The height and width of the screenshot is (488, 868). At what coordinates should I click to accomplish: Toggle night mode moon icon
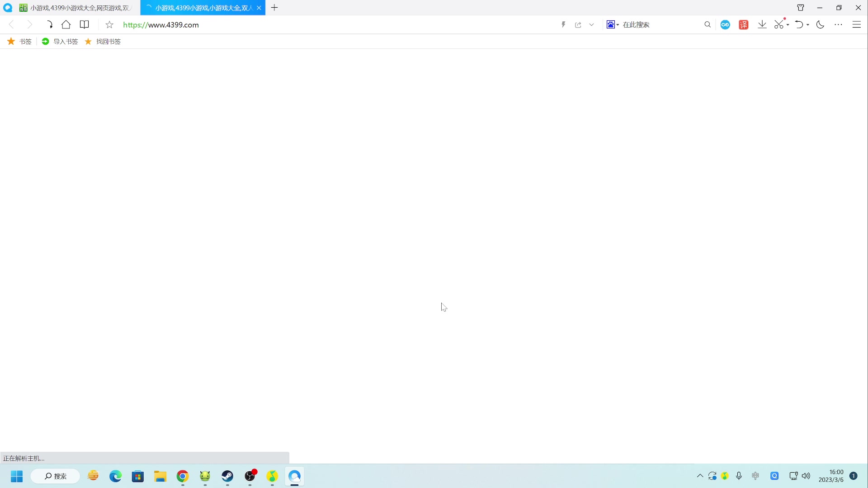tap(820, 25)
